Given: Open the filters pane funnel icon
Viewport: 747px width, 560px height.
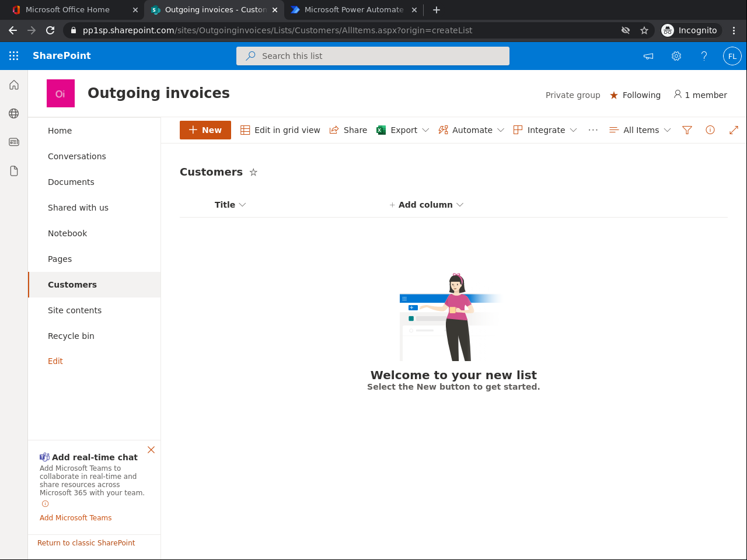Looking at the screenshot, I should [687, 130].
